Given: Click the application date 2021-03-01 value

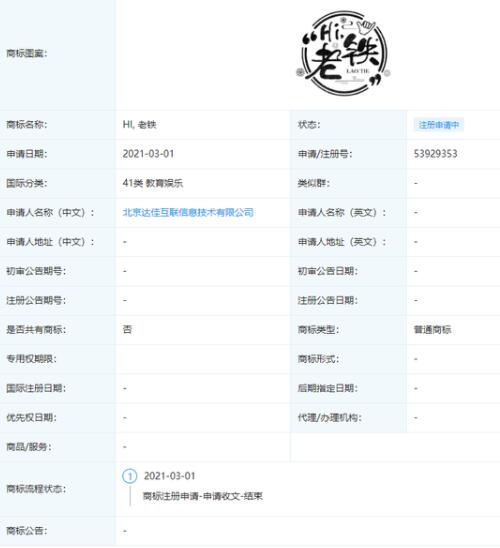Looking at the screenshot, I should click(x=148, y=154).
